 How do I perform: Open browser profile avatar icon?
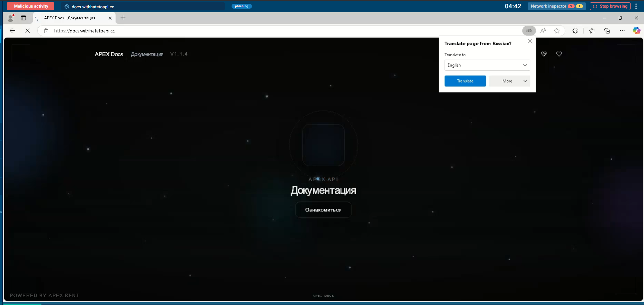click(11, 18)
